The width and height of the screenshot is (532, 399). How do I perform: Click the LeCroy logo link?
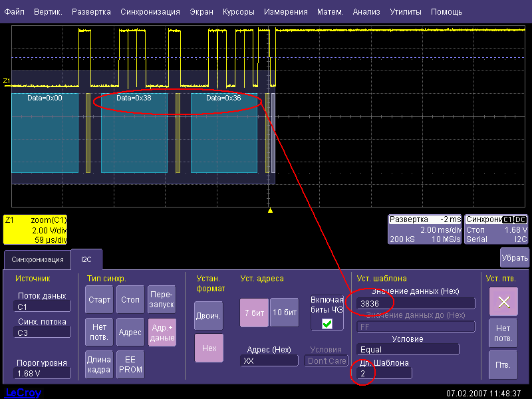pyautogui.click(x=23, y=393)
